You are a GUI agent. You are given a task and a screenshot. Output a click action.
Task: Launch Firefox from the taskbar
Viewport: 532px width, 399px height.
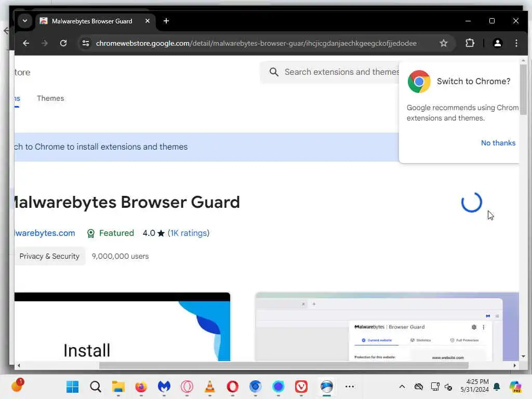click(141, 387)
